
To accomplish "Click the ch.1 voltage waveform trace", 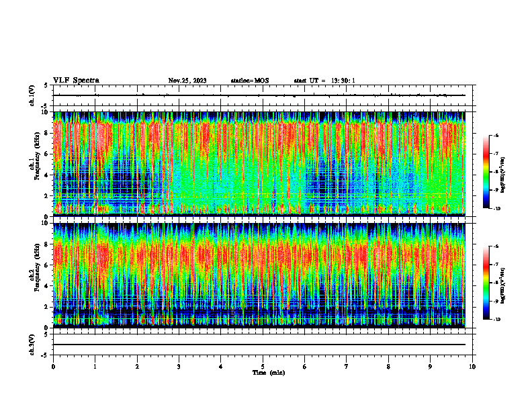I will tap(259, 95).
